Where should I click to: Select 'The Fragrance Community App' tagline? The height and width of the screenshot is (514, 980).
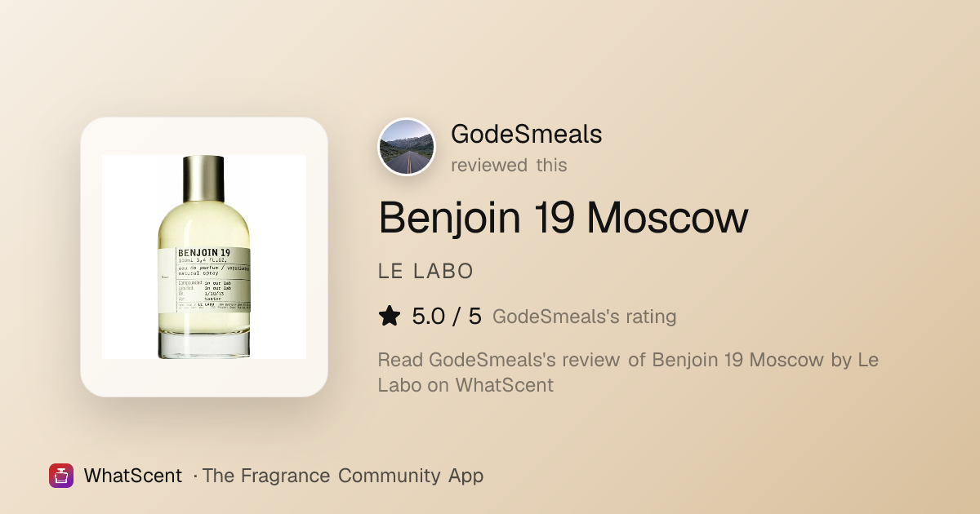click(343, 476)
